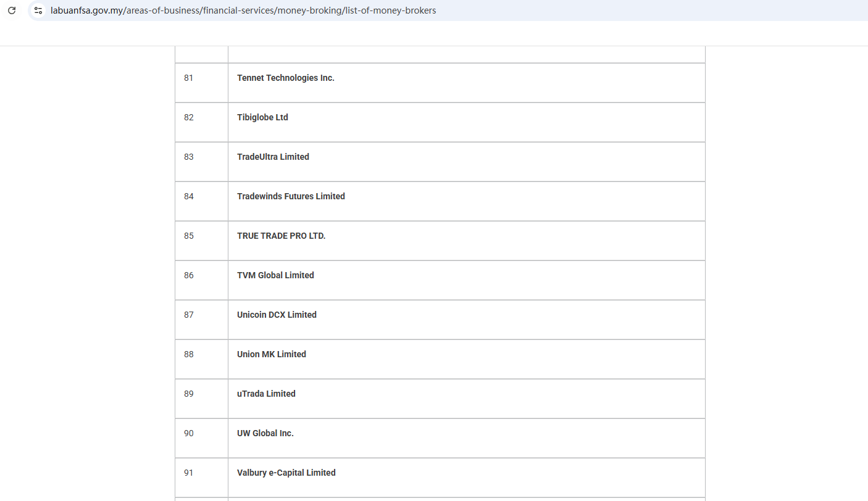
Task: Select the row number 82
Action: (x=188, y=117)
